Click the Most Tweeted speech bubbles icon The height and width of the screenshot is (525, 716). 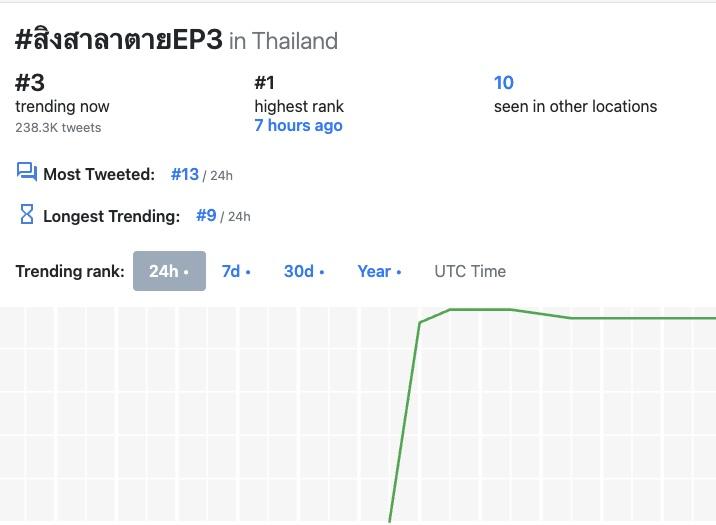27,173
